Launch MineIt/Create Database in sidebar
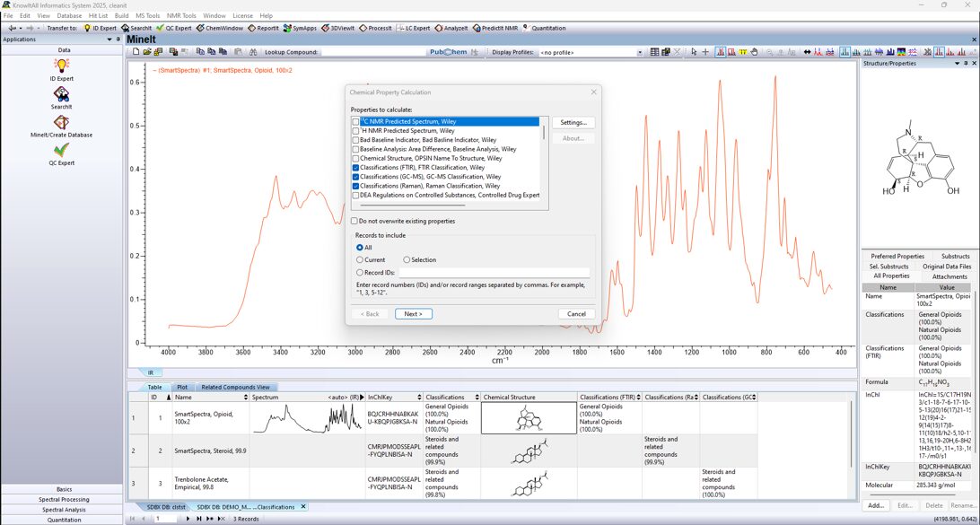980x525 pixels. (61, 122)
